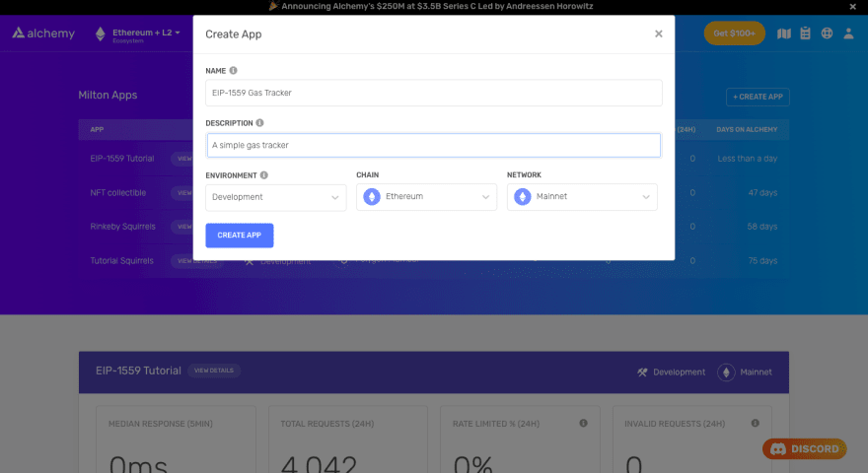
Task: Click View Details for Tutorial Squirrels
Action: [x=197, y=260]
